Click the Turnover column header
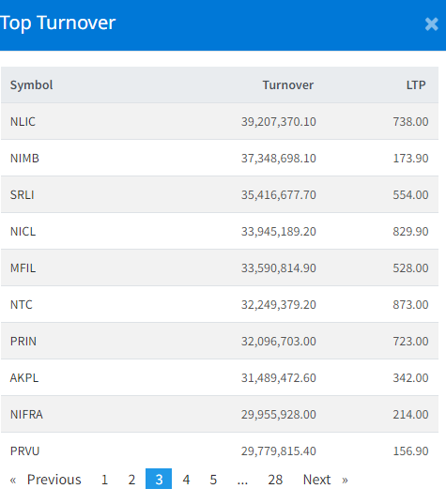446x504 pixels. click(x=288, y=85)
